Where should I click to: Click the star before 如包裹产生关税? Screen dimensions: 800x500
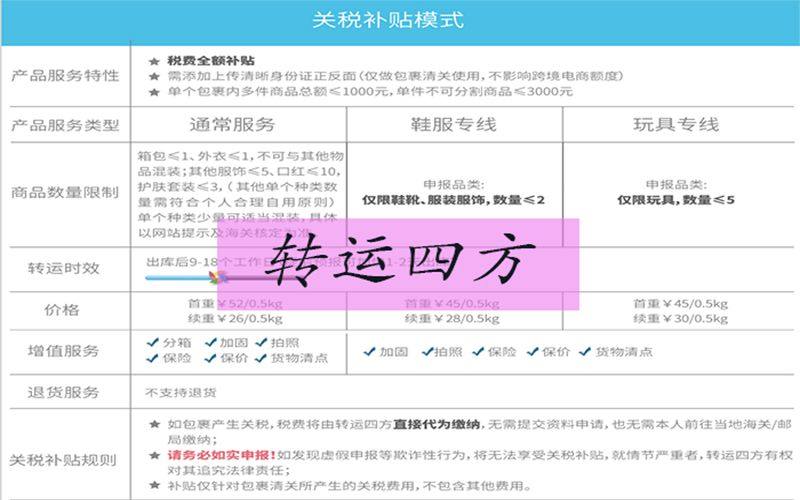[x=155, y=424]
